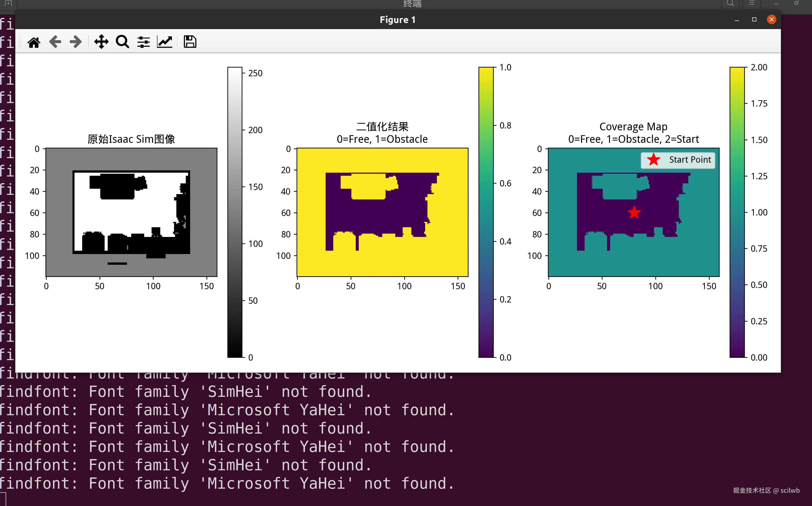This screenshot has width=812, height=506.
Task: Click the viridis colorbar beside Coverage Map
Action: (x=737, y=212)
